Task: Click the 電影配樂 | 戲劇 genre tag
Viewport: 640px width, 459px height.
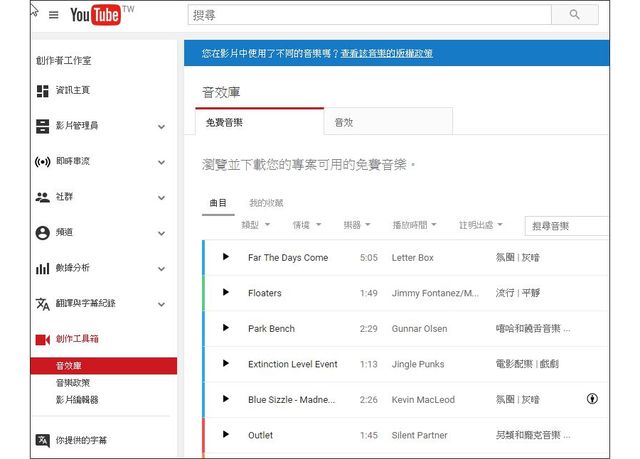Action: click(x=527, y=364)
